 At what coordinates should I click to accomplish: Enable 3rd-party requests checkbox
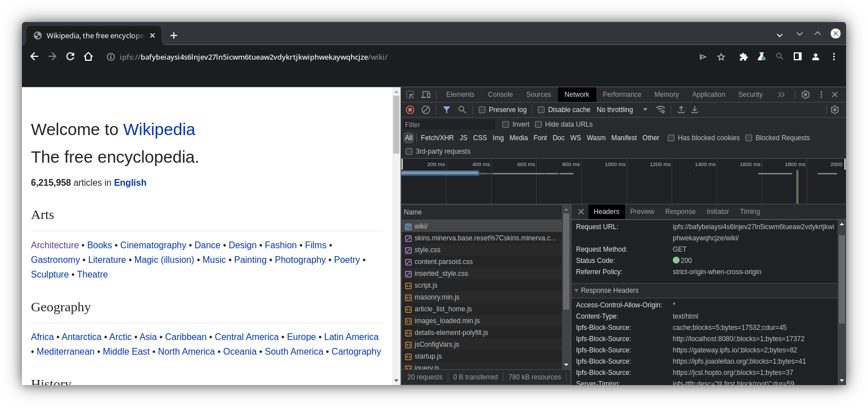coord(409,151)
